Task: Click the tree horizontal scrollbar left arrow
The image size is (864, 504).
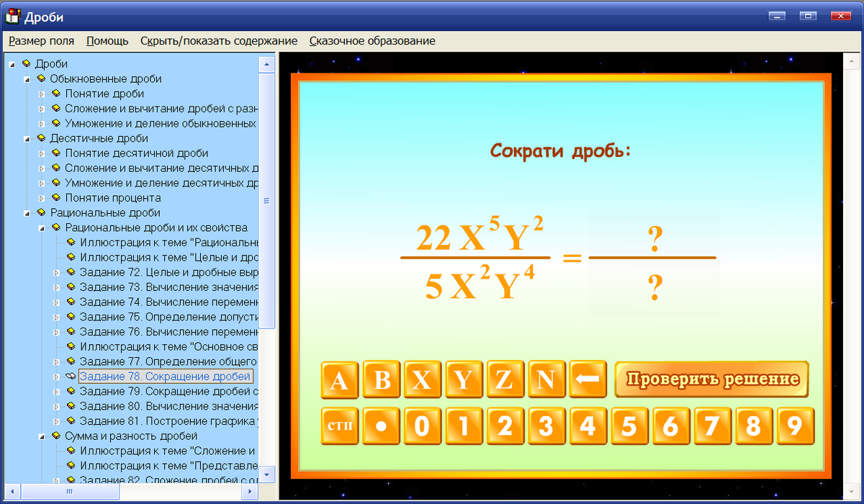Action: point(14,491)
